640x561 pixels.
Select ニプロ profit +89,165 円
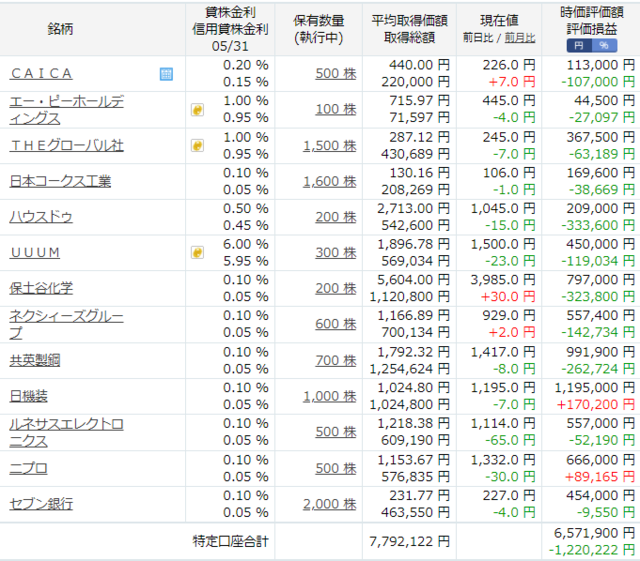[600, 476]
